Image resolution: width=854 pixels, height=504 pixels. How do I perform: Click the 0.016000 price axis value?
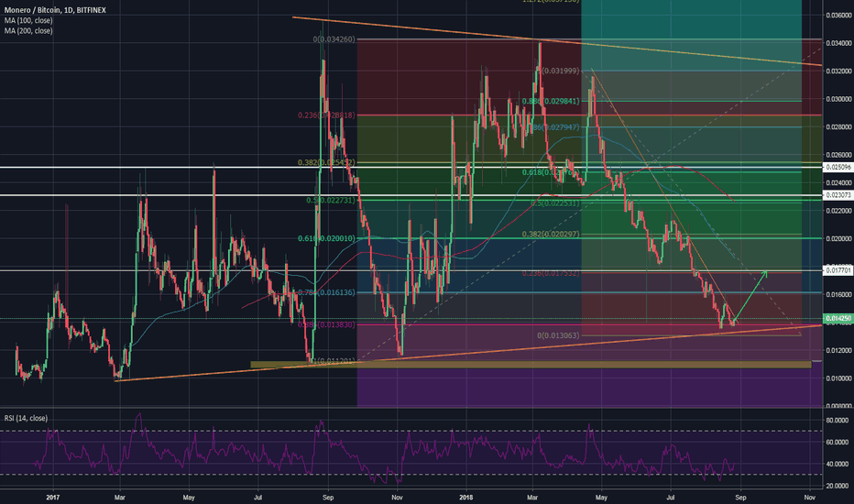[838, 294]
